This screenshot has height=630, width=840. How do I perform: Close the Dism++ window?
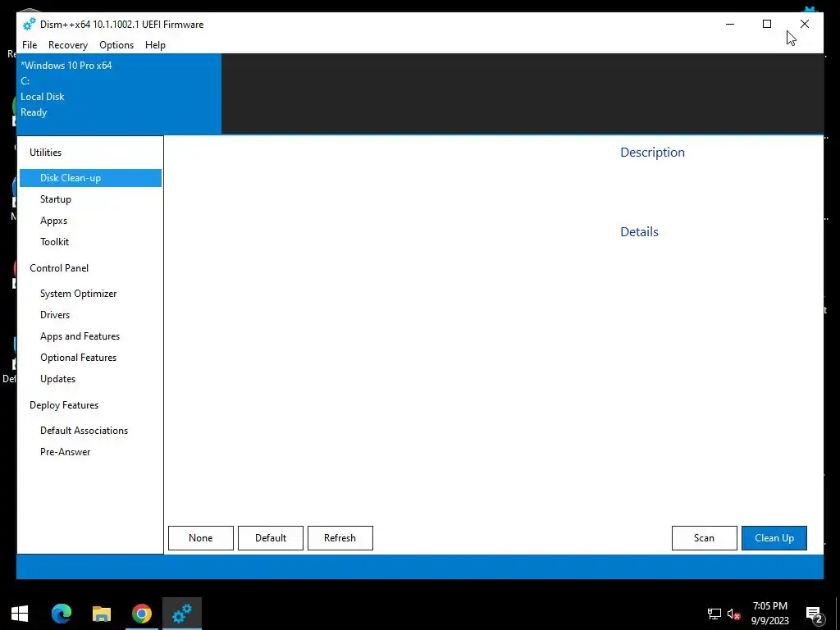point(804,24)
